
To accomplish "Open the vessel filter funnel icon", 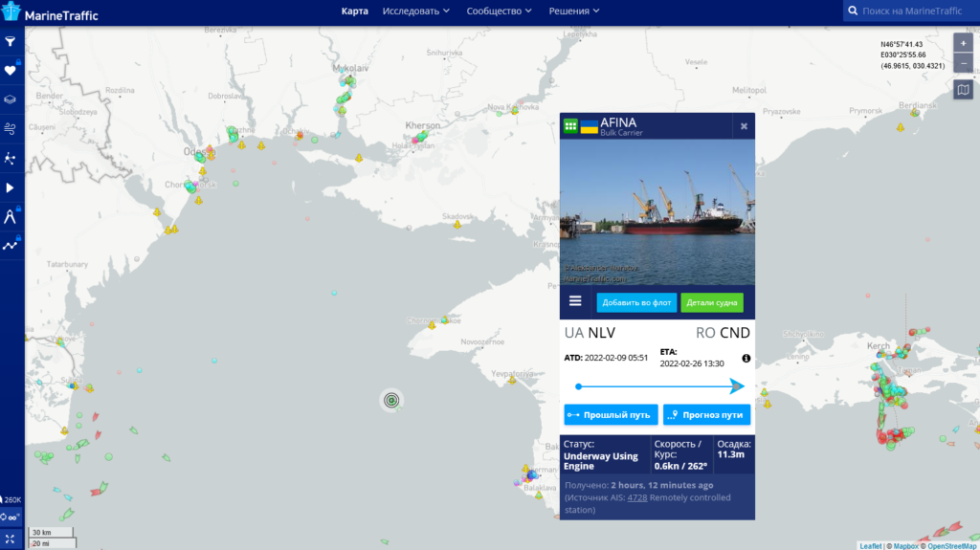I will pyautogui.click(x=11, y=42).
